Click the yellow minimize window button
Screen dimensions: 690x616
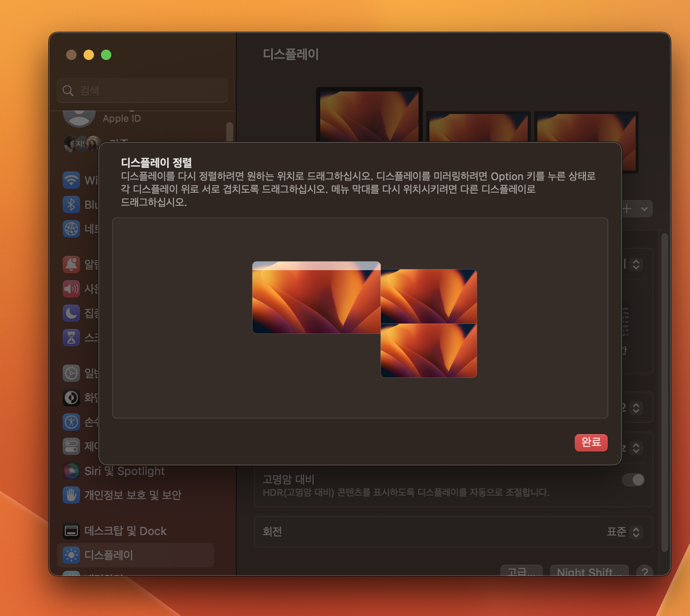coord(89,55)
